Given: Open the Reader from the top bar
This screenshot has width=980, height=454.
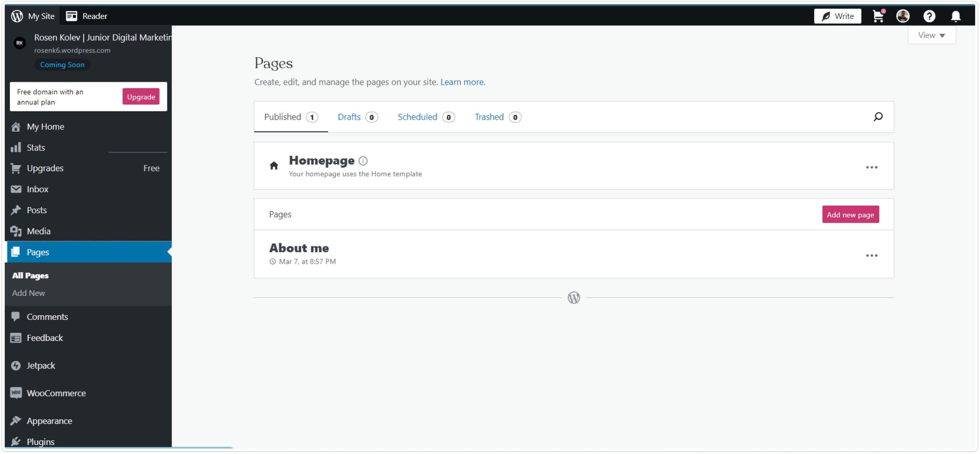Looking at the screenshot, I should point(86,16).
